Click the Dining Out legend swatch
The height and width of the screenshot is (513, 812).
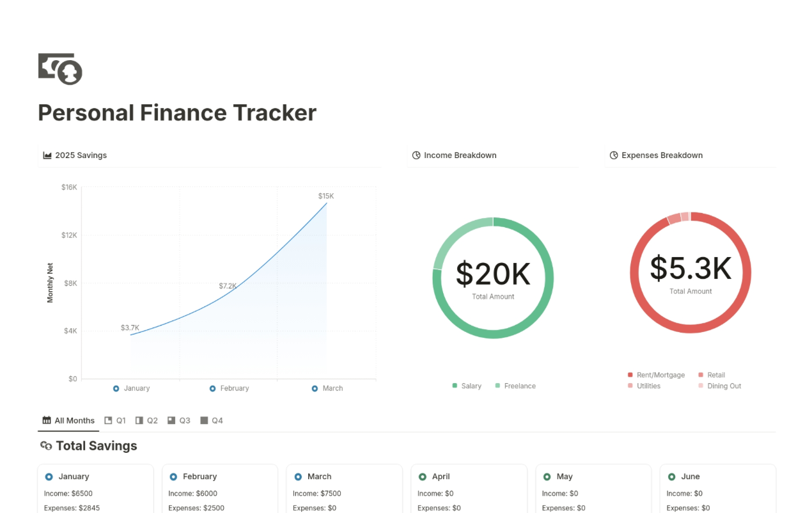pyautogui.click(x=701, y=386)
